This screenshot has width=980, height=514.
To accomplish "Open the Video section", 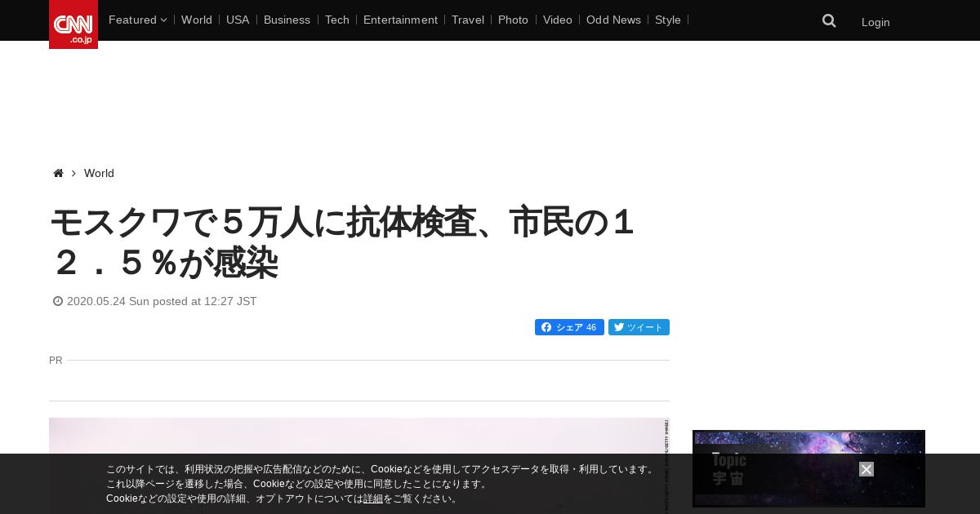I will point(558,20).
